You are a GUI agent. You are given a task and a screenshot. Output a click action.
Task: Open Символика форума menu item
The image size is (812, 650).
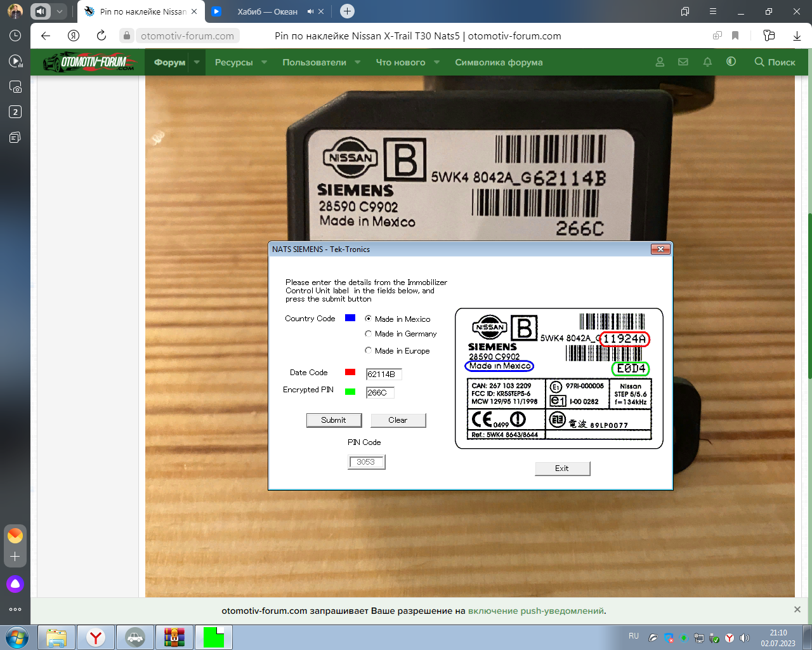(x=499, y=62)
